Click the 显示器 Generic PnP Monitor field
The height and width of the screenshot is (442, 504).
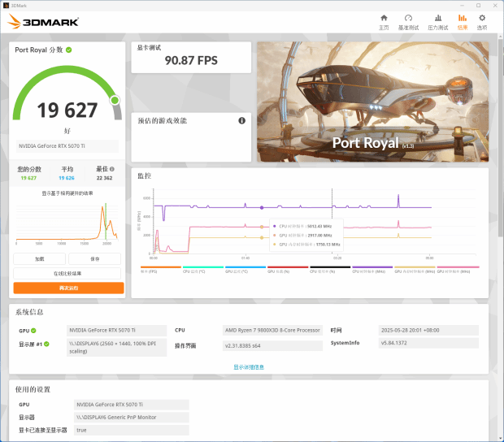click(132, 418)
